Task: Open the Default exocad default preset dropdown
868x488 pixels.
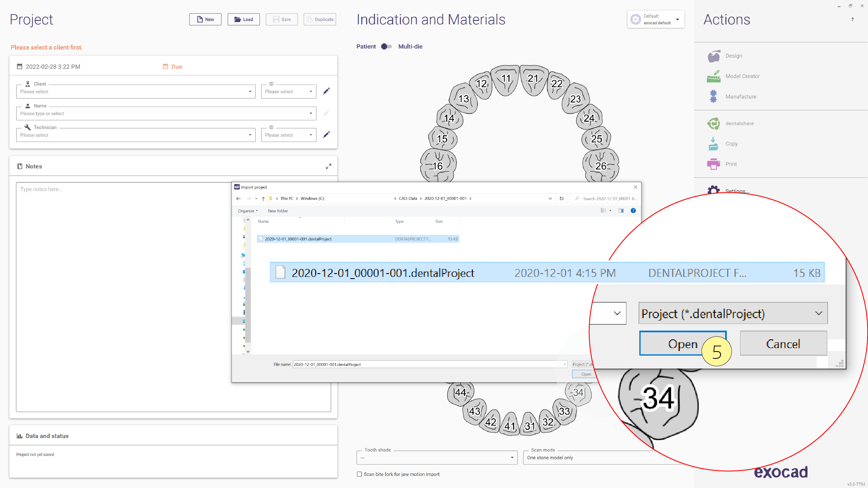Action: (x=656, y=20)
